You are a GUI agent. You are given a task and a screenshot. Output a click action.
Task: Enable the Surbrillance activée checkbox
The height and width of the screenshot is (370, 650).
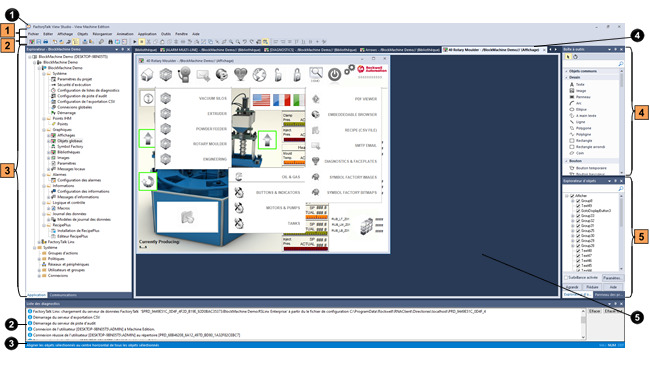click(566, 278)
